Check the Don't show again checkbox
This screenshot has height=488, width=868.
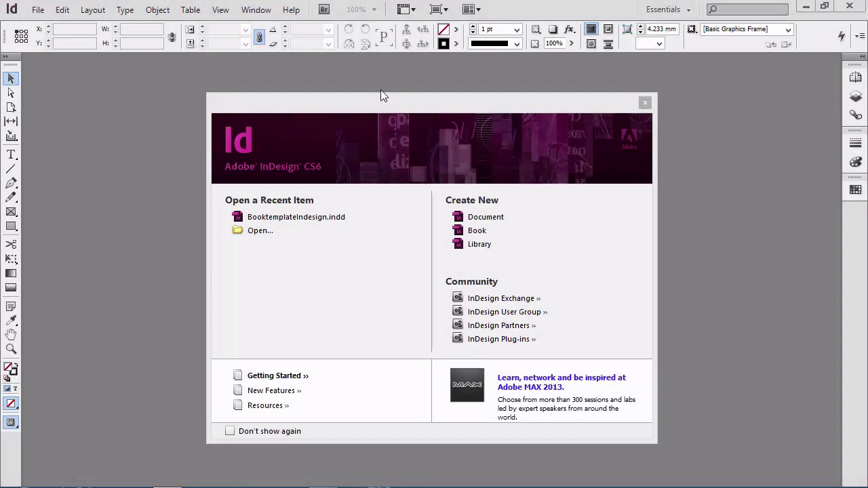[x=230, y=431]
